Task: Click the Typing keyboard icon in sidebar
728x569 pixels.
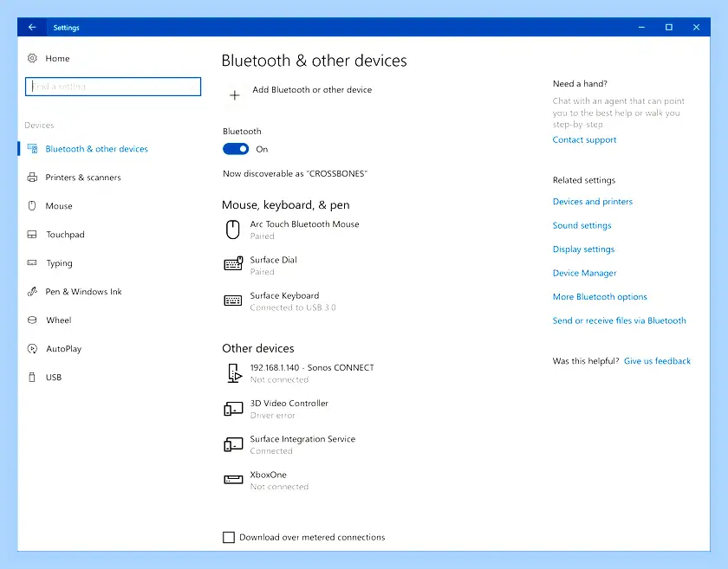Action: tap(32, 262)
